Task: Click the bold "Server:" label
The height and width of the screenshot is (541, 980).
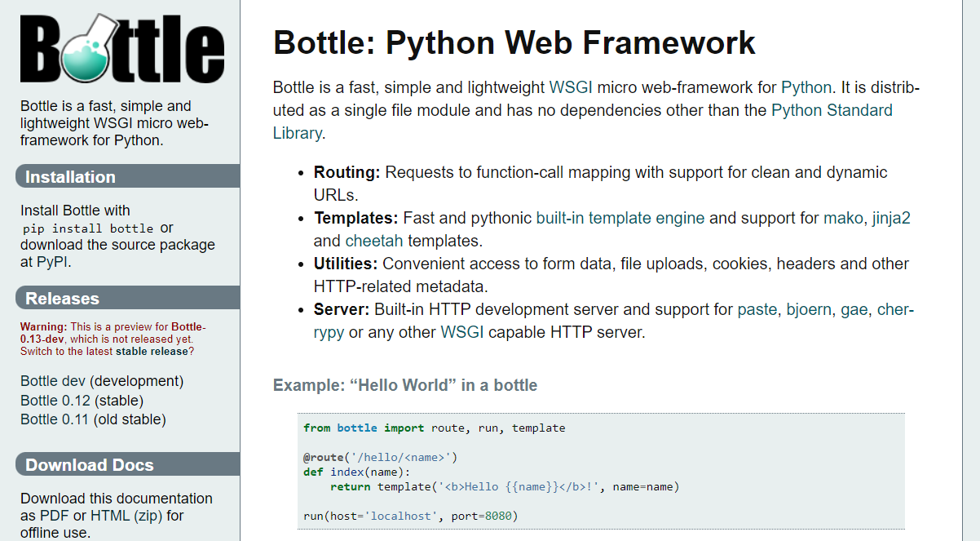Action: tap(342, 310)
